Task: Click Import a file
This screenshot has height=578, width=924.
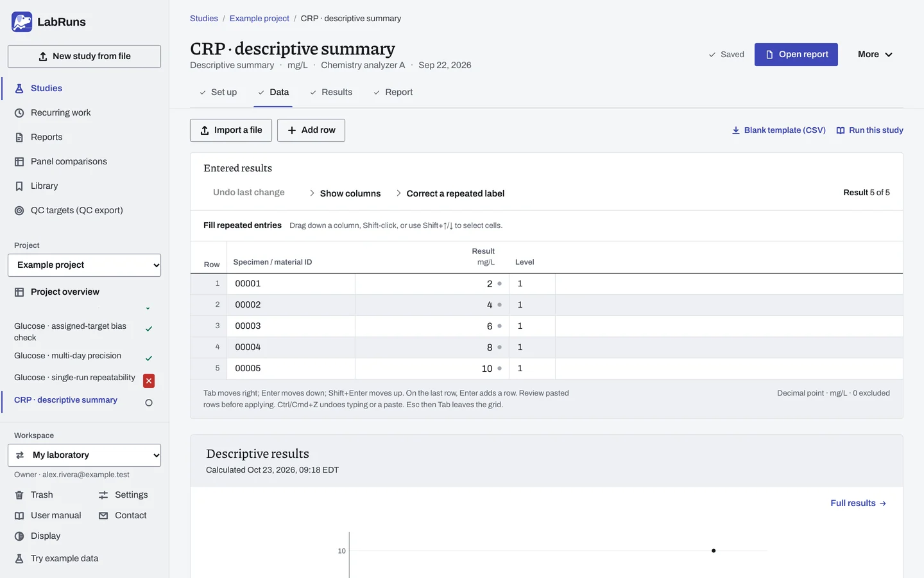Action: pos(231,130)
